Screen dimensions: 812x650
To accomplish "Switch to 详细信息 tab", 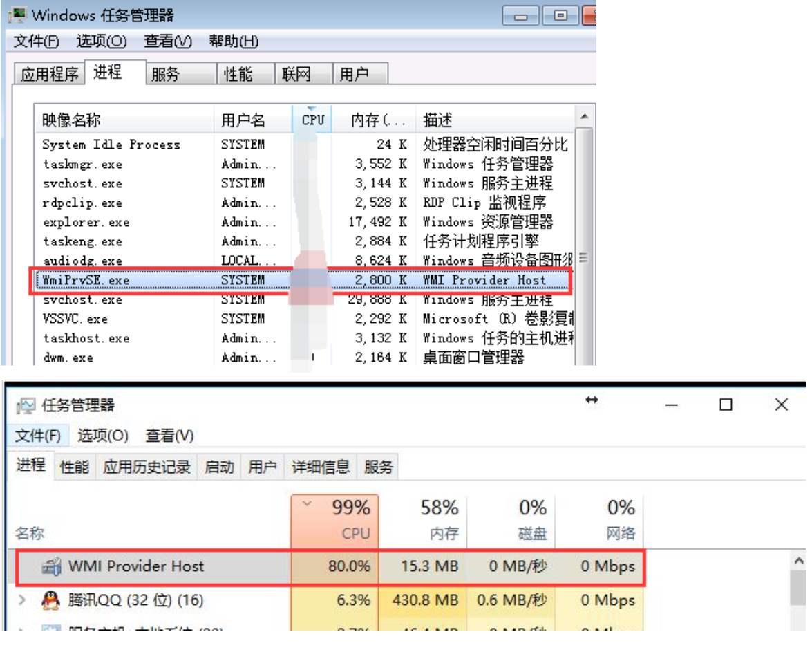I will tap(321, 467).
